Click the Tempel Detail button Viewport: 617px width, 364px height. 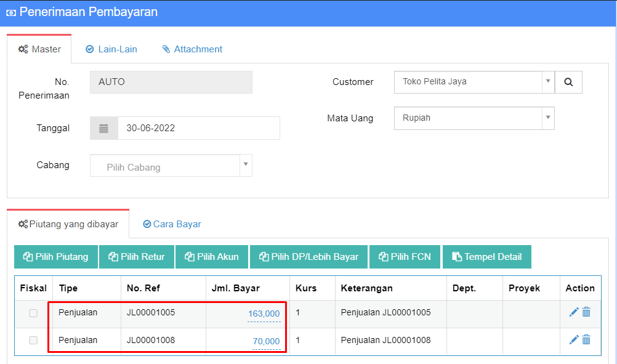pos(486,257)
